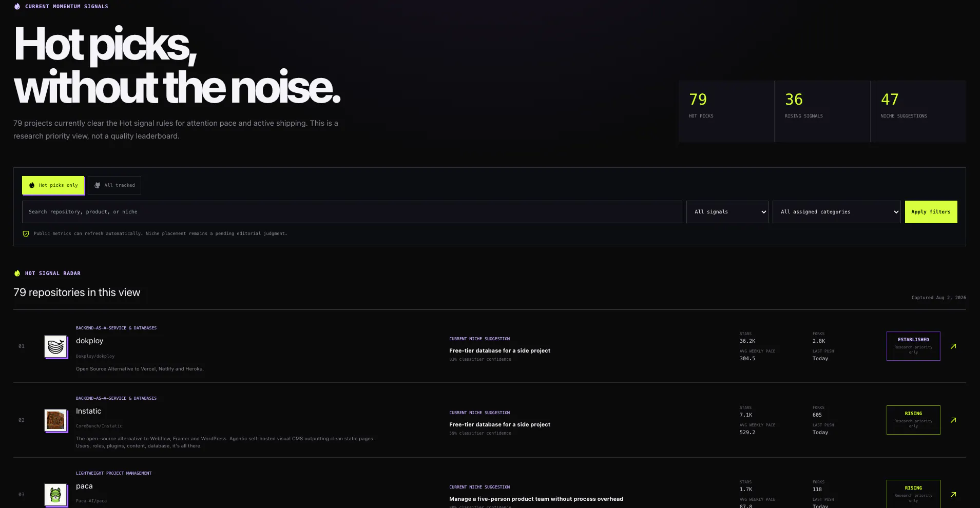Click the flame icon beside Hot Signal Radar
Screen dimensions: 980x508
click(x=17, y=273)
